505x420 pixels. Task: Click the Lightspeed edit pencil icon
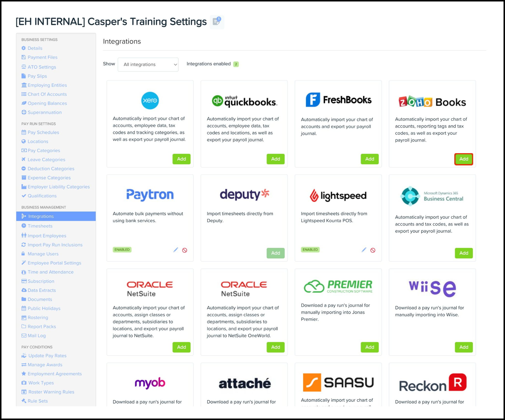[x=364, y=250]
